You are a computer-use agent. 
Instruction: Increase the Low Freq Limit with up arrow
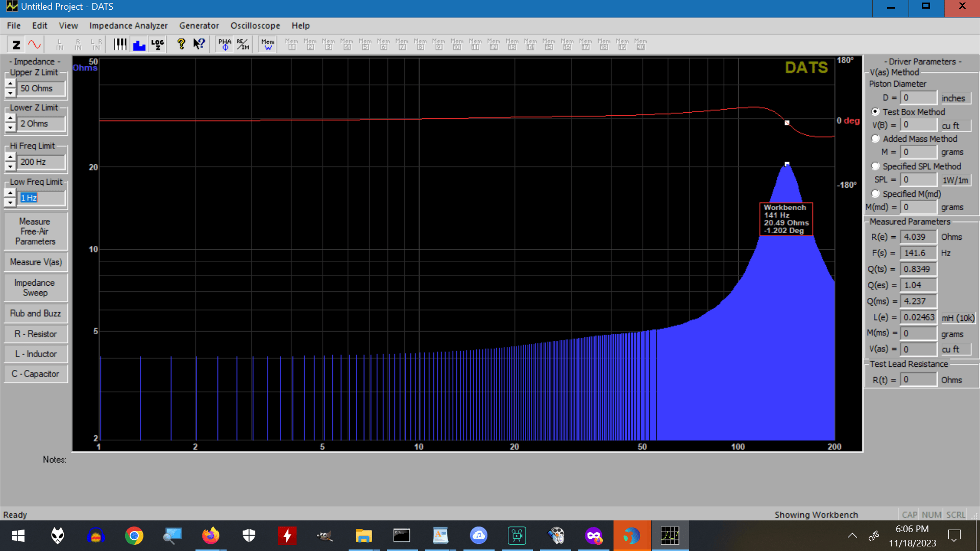(10, 193)
